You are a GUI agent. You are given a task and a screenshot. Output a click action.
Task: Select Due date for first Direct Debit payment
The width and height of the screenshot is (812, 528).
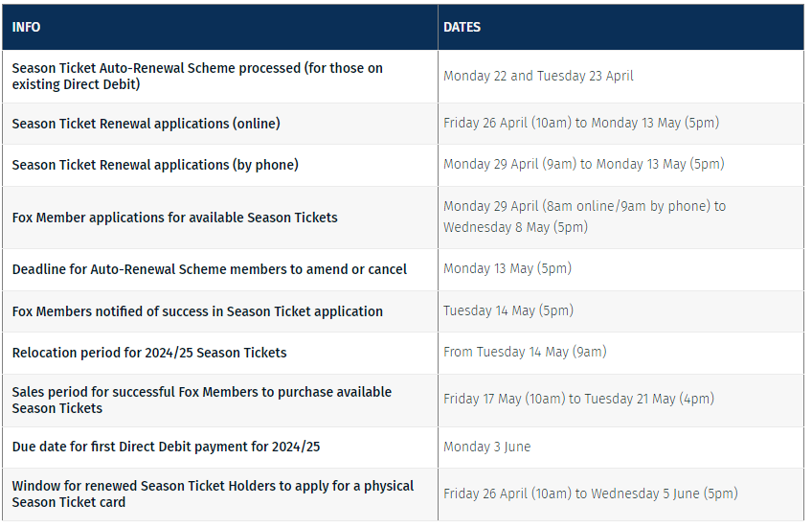point(166,447)
